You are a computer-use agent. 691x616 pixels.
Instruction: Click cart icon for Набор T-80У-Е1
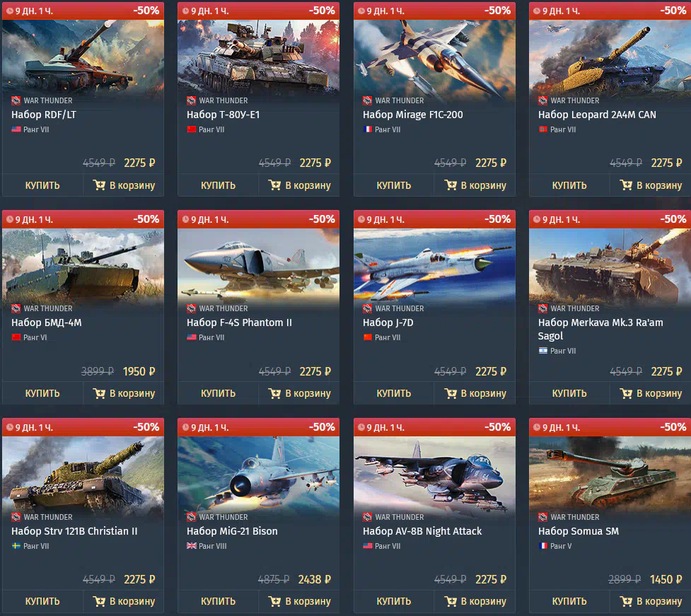coord(274,185)
